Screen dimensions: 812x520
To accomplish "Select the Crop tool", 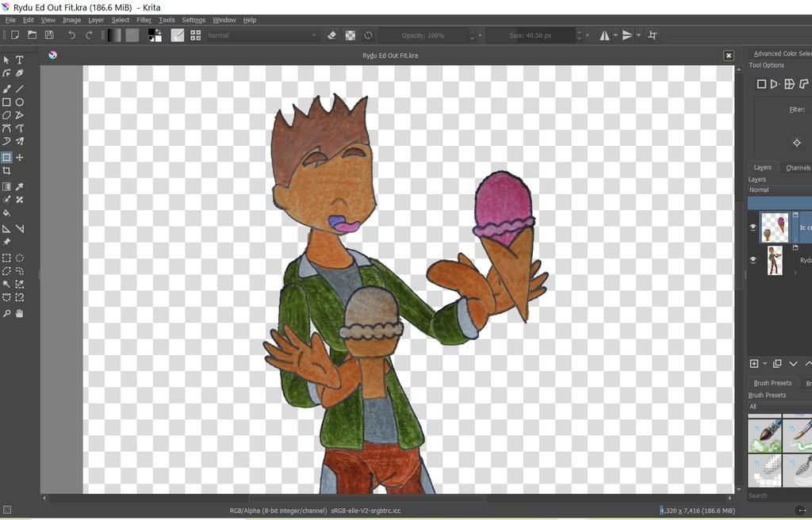I will tap(6, 170).
